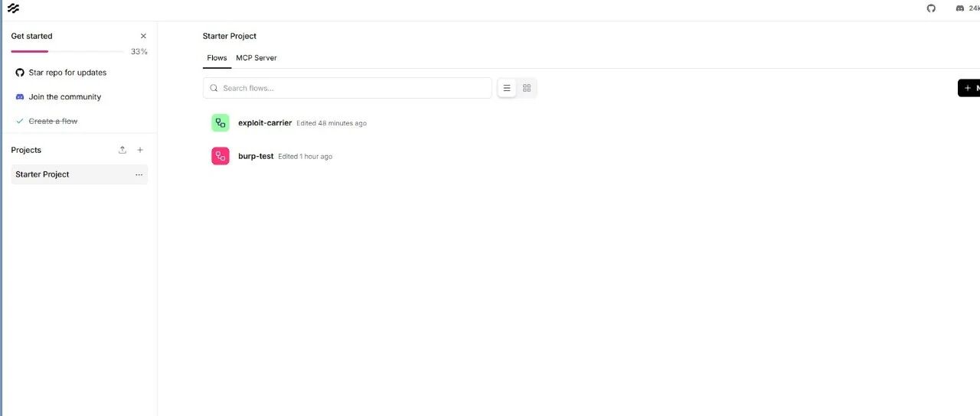Click the Langflow logo icon
Screen dimensions: 980x416
coord(13,8)
